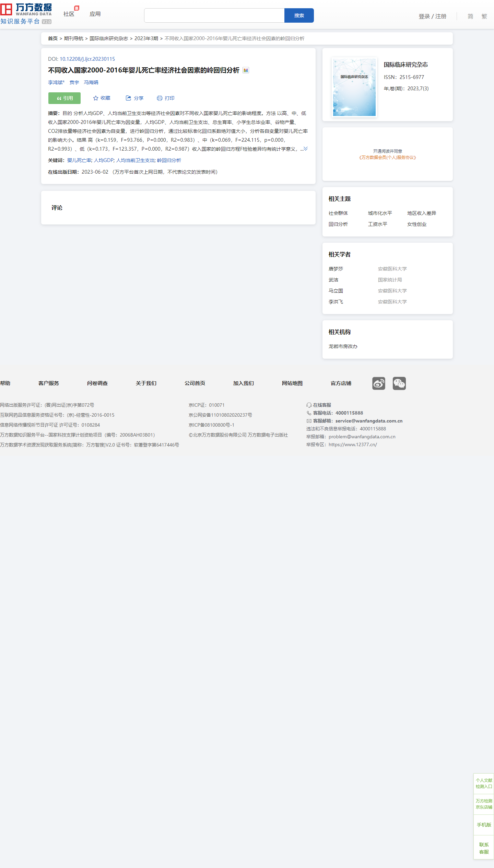Screen dimensions: 494x868
Task: Open the 应用 menu item
Action: click(x=95, y=14)
